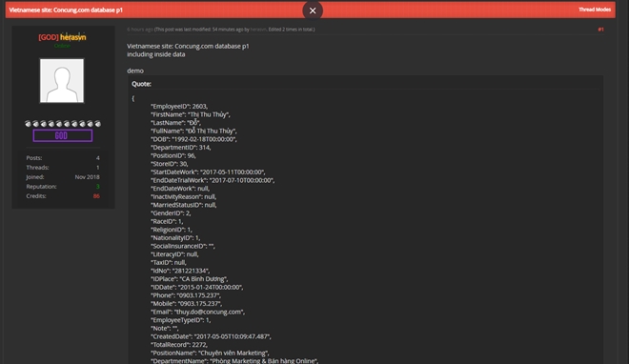The height and width of the screenshot is (364, 629).
Task: Click the PositionName Chuyên viên Marketing line
Action: (x=210, y=353)
